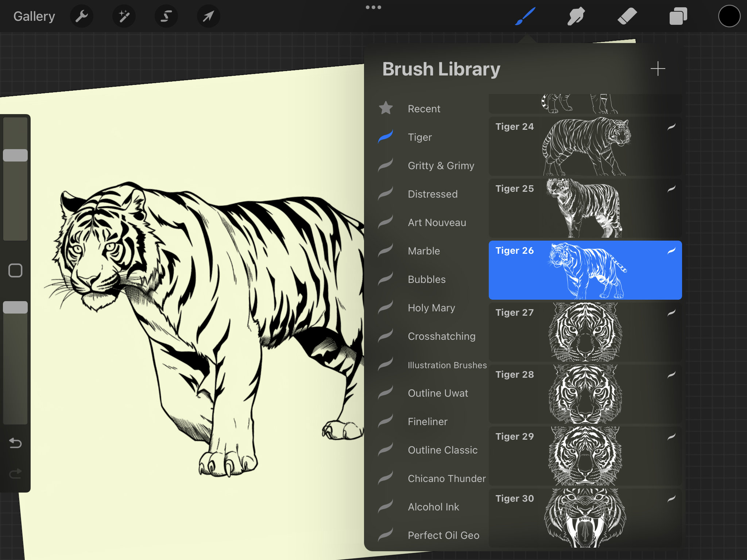The width and height of the screenshot is (747, 560).
Task: Open the Alcohol Ink brush set
Action: (433, 506)
